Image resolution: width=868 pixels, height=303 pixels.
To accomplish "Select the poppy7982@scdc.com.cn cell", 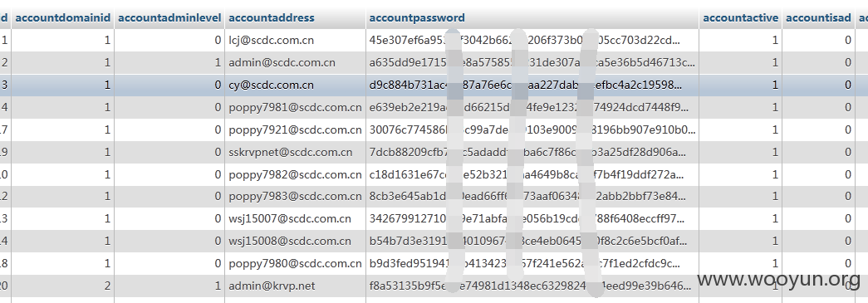I will click(x=295, y=174).
